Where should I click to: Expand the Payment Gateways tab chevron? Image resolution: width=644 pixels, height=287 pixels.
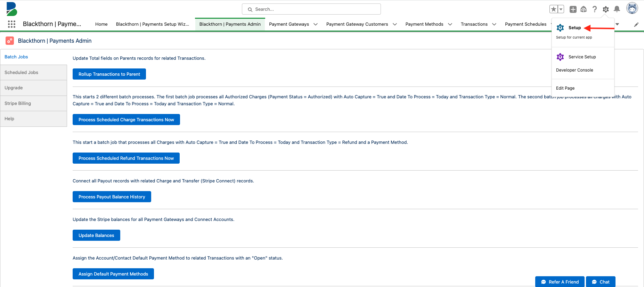point(316,24)
